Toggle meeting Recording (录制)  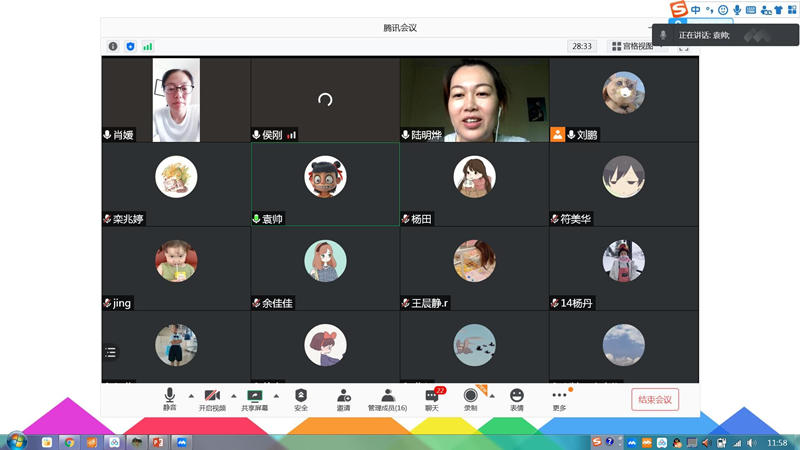click(x=470, y=399)
